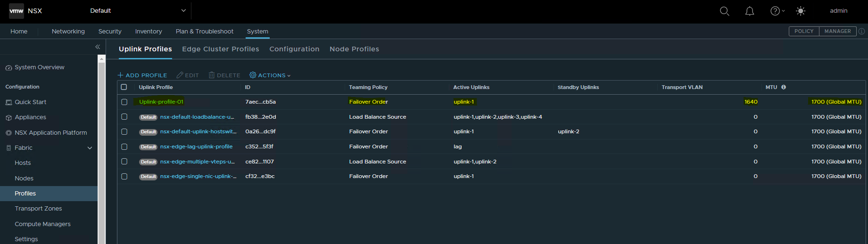The height and width of the screenshot is (244, 868).
Task: Click the EDIT button
Action: point(188,75)
